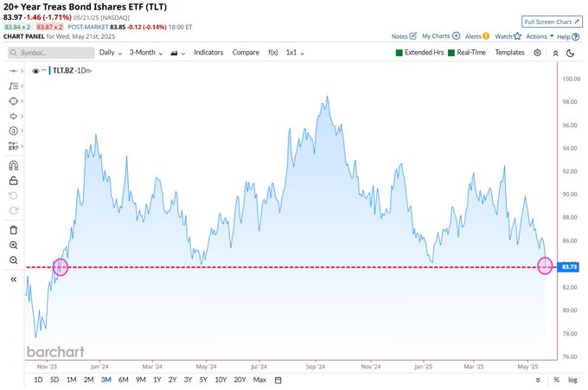588x390 pixels.
Task: Open TLT.BZ series options ellipsis
Action: click(x=44, y=70)
